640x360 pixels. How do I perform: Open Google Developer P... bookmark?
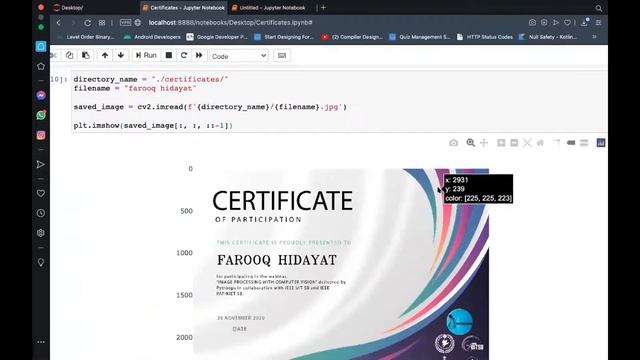pos(217,37)
